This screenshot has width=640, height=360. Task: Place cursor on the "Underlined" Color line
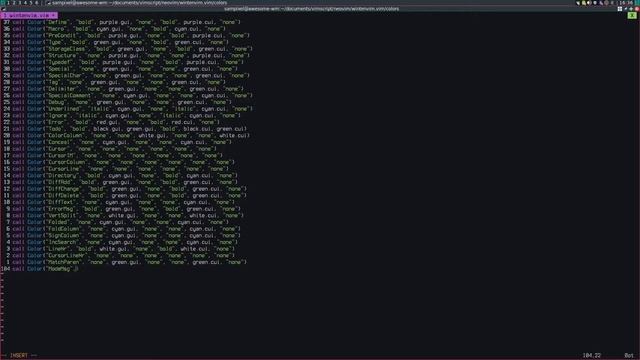coord(132,109)
